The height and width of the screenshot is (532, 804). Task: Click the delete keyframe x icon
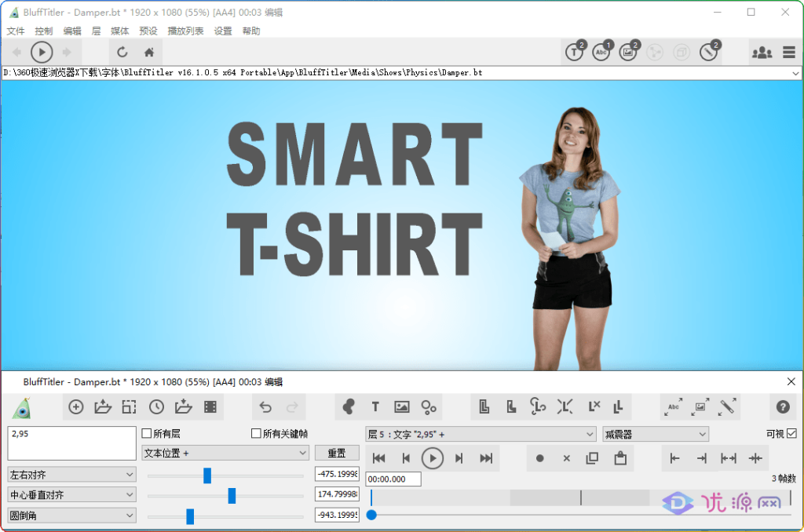tap(567, 458)
